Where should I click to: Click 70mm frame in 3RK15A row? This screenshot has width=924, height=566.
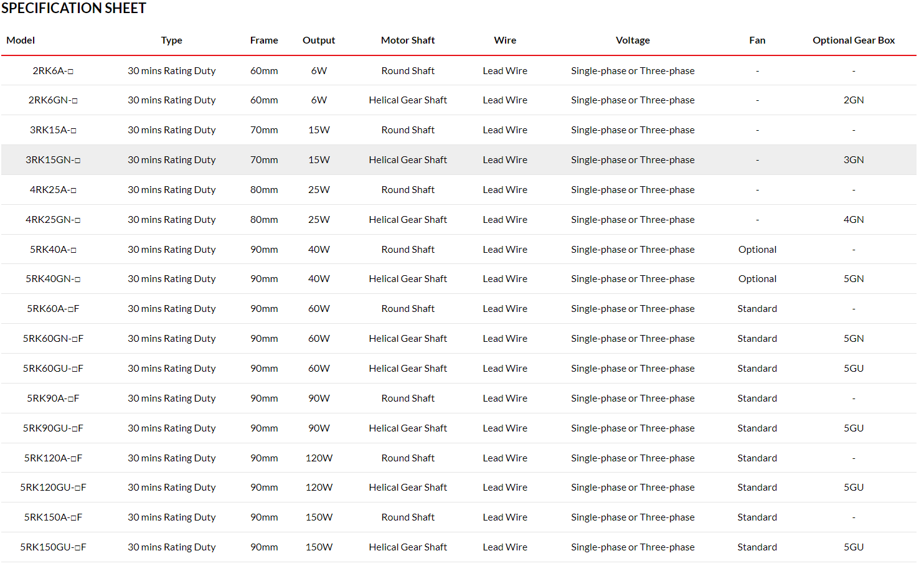(264, 130)
